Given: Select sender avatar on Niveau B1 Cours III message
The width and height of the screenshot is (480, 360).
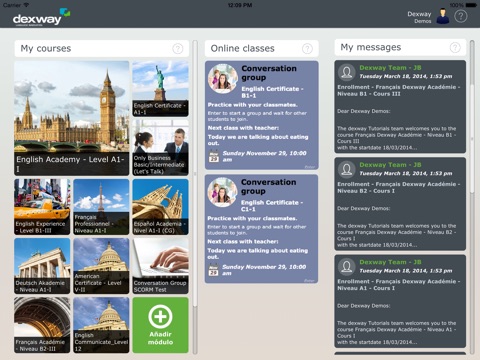Looking at the screenshot, I should [x=347, y=72].
